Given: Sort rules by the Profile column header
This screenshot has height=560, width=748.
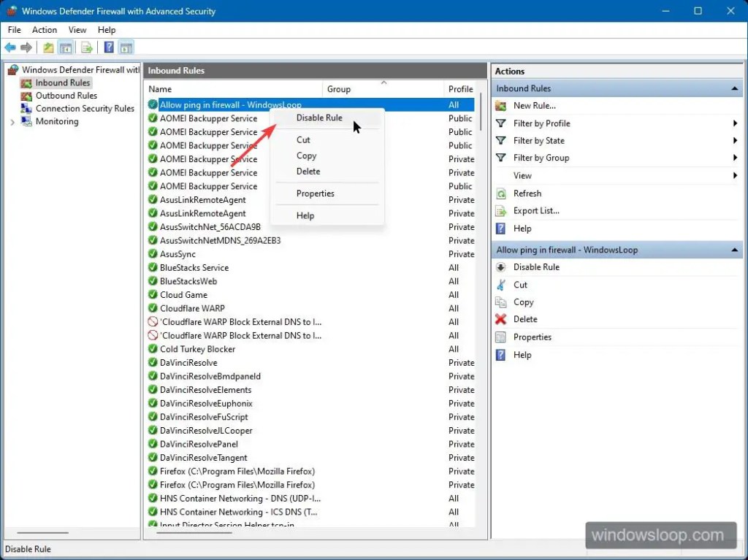Looking at the screenshot, I should pos(460,89).
